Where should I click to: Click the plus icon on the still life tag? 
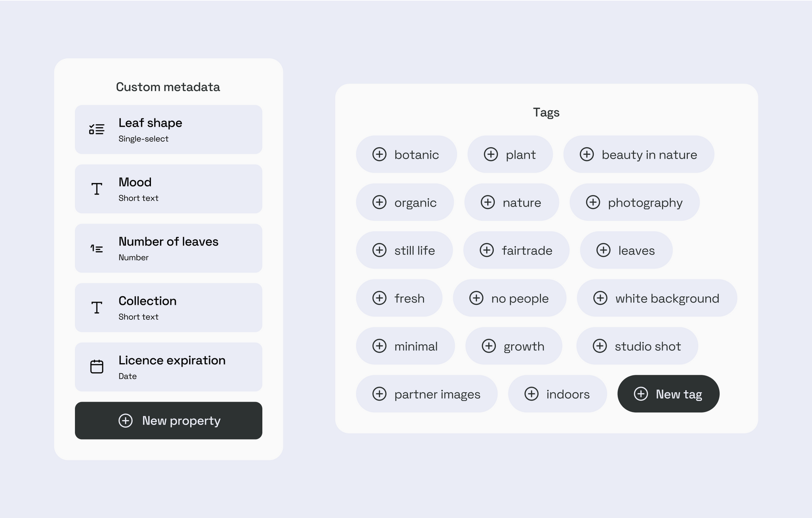coord(379,250)
